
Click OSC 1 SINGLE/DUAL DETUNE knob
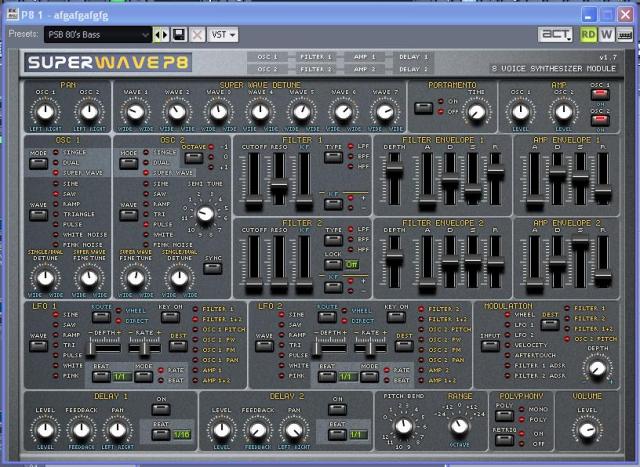point(45,278)
